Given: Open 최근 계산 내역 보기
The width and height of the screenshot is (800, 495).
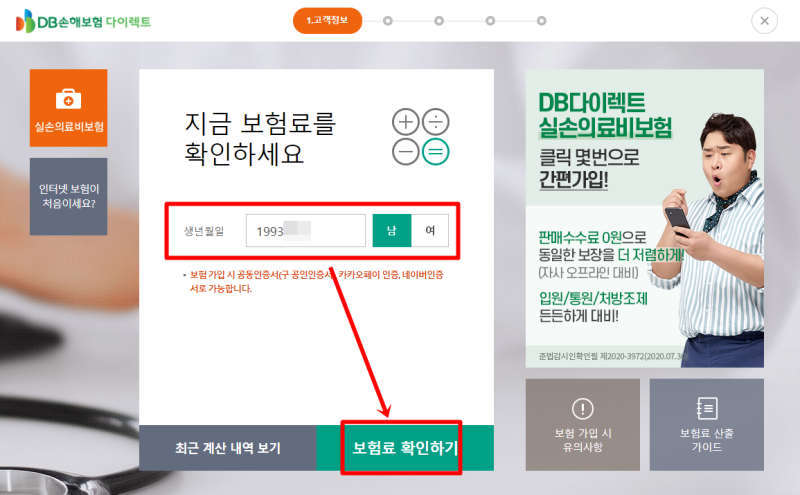Looking at the screenshot, I should point(228,448).
